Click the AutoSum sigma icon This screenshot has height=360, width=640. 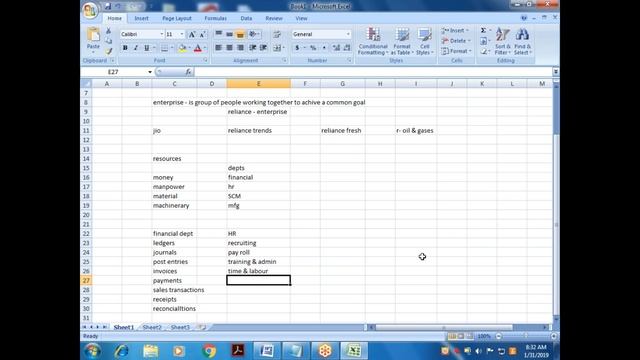point(483,31)
